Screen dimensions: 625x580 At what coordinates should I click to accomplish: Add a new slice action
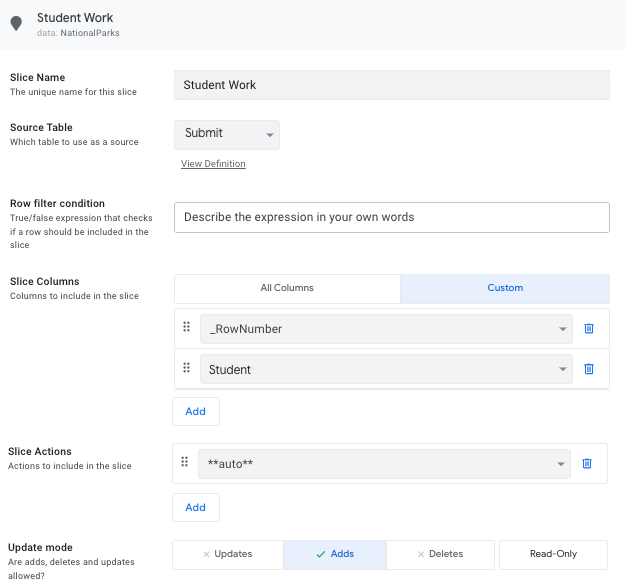click(x=196, y=507)
